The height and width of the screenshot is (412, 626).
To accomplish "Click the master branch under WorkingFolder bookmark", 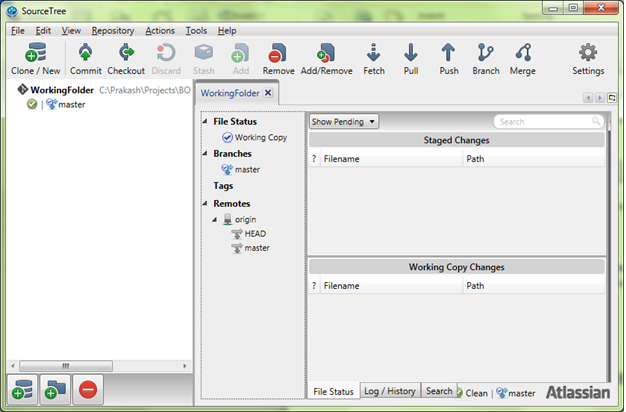I will (x=65, y=105).
